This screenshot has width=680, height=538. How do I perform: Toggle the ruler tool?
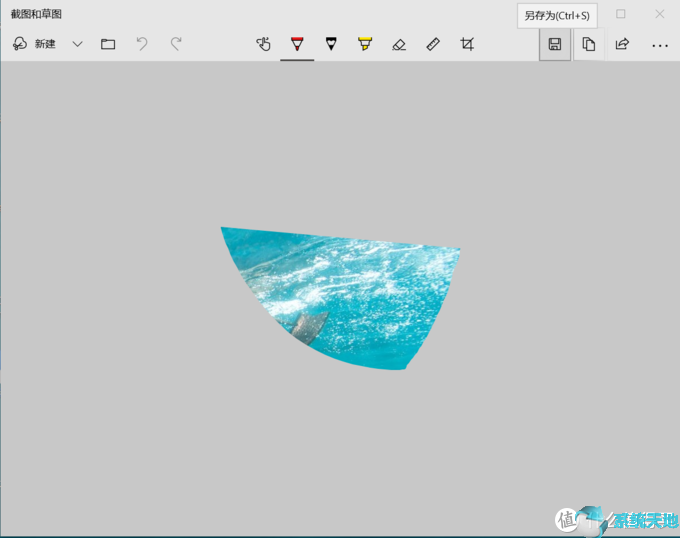pyautogui.click(x=433, y=44)
